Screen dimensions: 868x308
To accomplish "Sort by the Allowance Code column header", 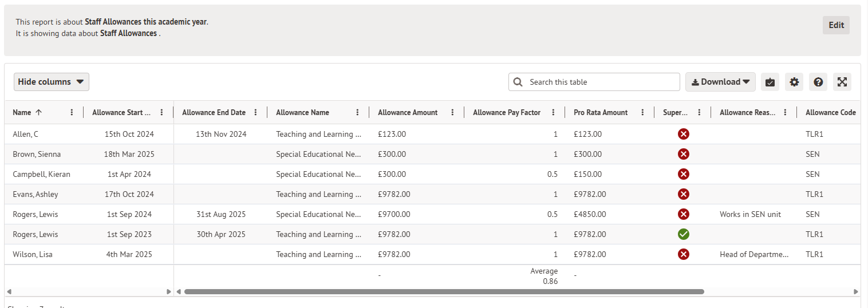I will (x=830, y=113).
